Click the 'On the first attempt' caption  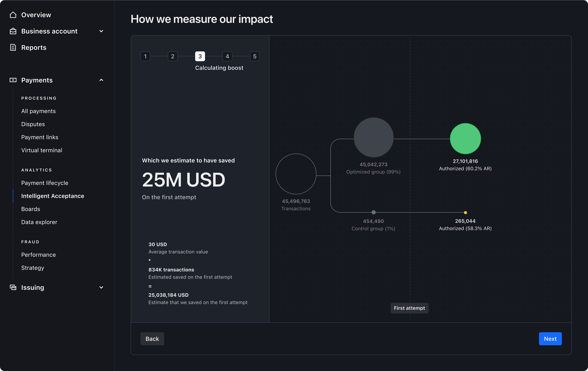tap(169, 197)
